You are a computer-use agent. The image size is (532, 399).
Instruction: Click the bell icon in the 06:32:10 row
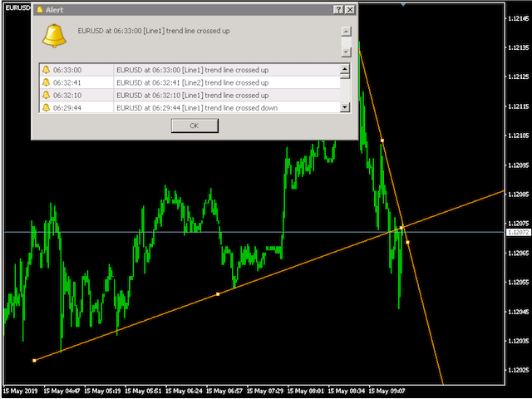pyautogui.click(x=47, y=96)
